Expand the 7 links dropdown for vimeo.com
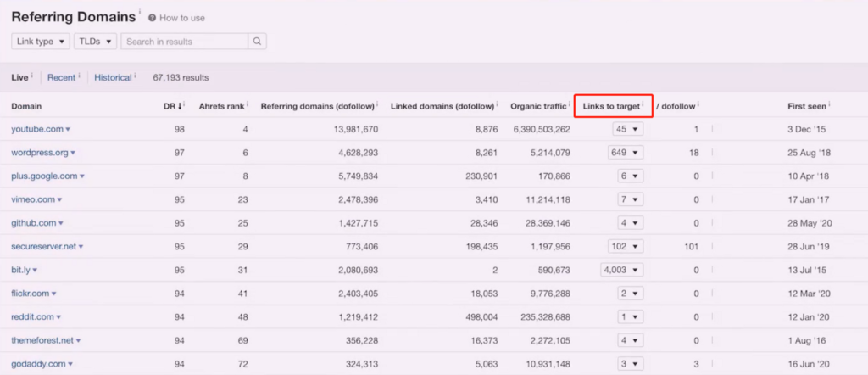The image size is (868, 375). tap(631, 199)
